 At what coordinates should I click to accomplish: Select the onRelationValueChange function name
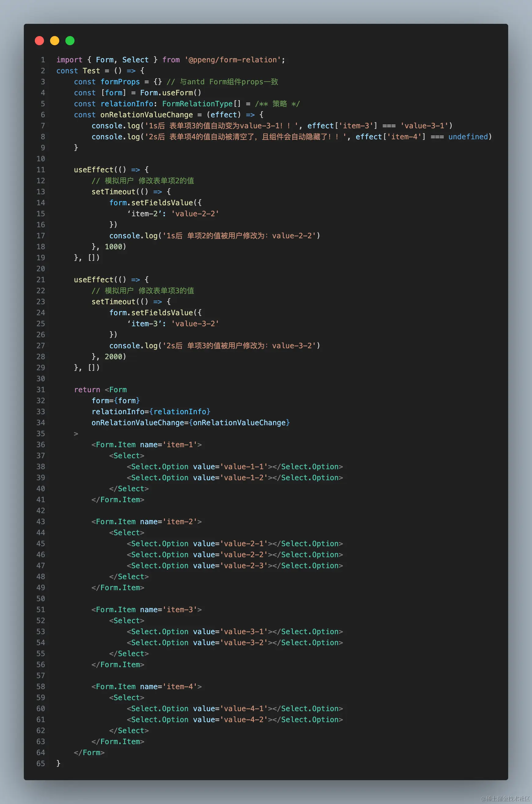click(147, 115)
